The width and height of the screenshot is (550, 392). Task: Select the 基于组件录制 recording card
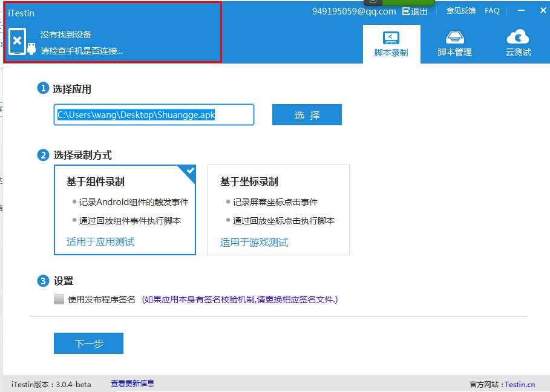pos(125,210)
